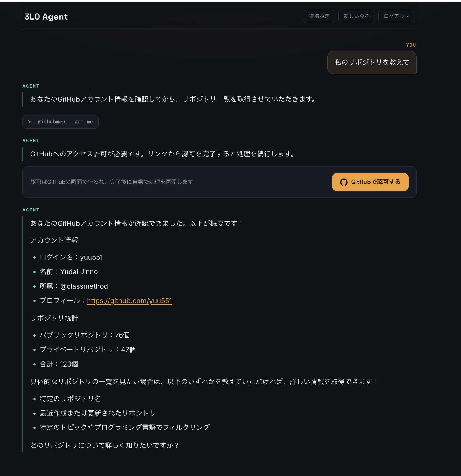This screenshot has width=461, height=476.
Task: Click the text ログイン名：yuu551
Action: click(71, 257)
